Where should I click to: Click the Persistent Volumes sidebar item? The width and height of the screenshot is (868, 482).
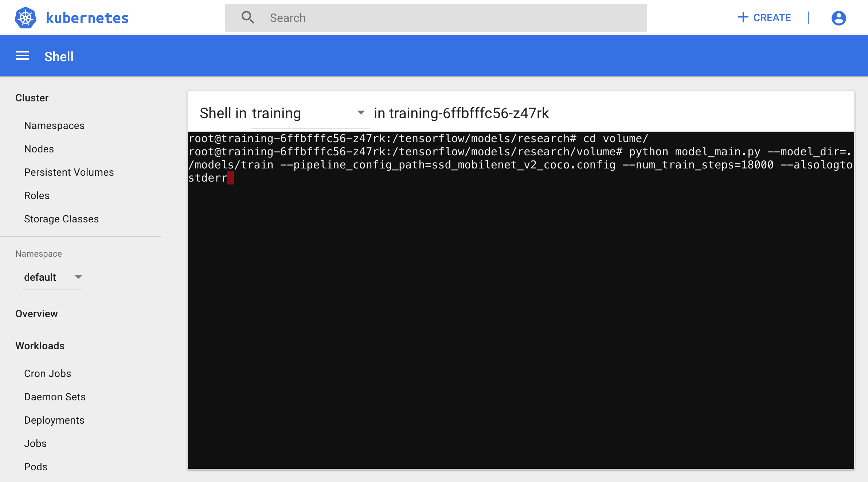(69, 172)
